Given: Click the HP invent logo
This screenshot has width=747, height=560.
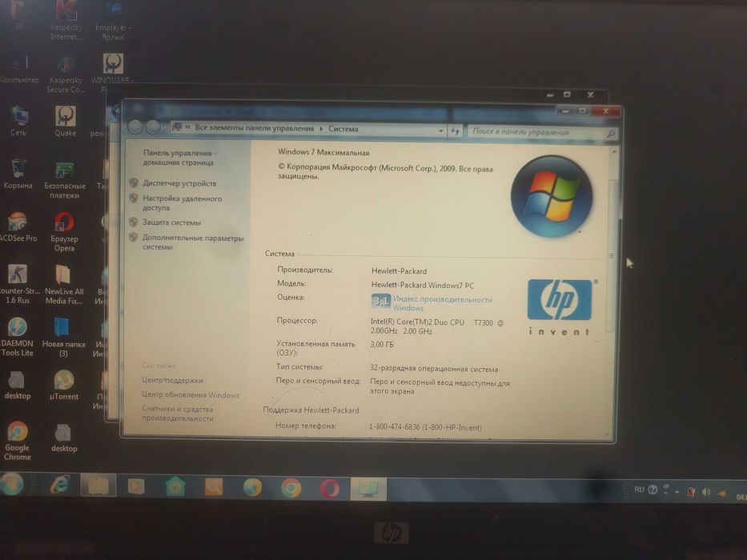Looking at the screenshot, I should tap(560, 307).
